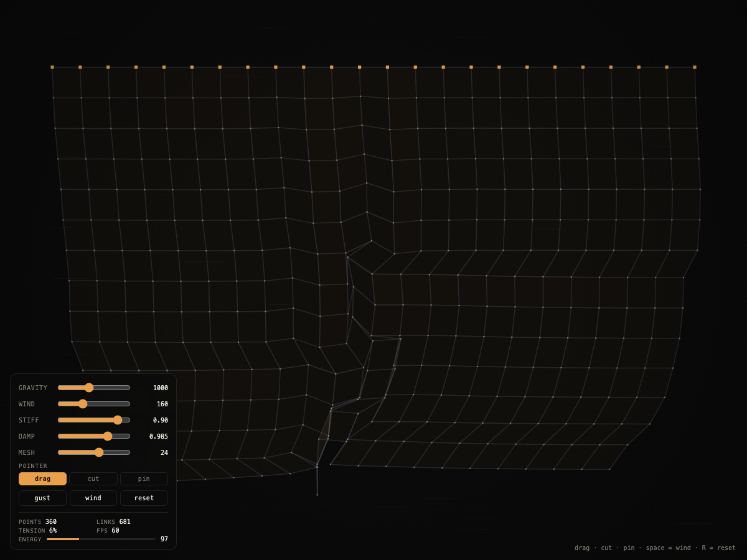Click the POINTER section heading
The width and height of the screenshot is (747, 560).
33,466
